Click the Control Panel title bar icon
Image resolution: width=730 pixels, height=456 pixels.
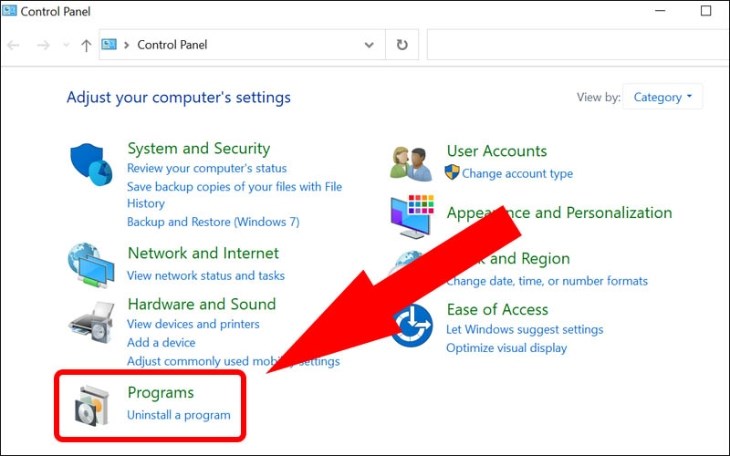coord(9,10)
